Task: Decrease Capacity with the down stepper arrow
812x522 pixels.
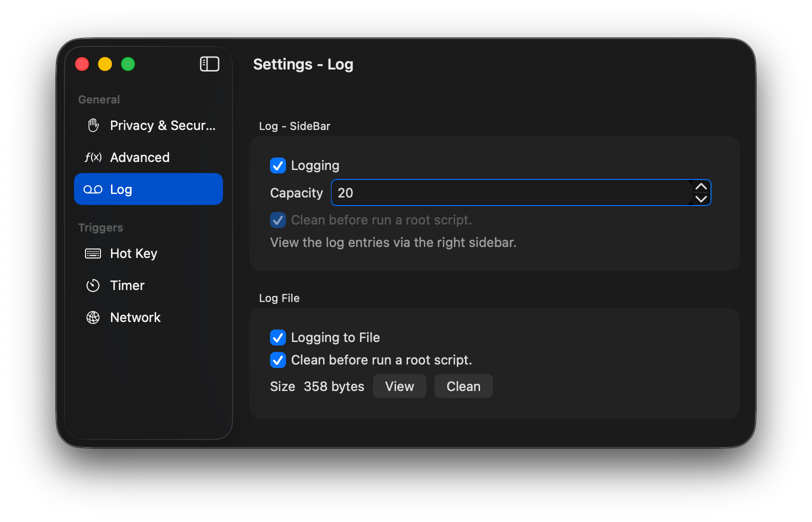Action: (701, 199)
